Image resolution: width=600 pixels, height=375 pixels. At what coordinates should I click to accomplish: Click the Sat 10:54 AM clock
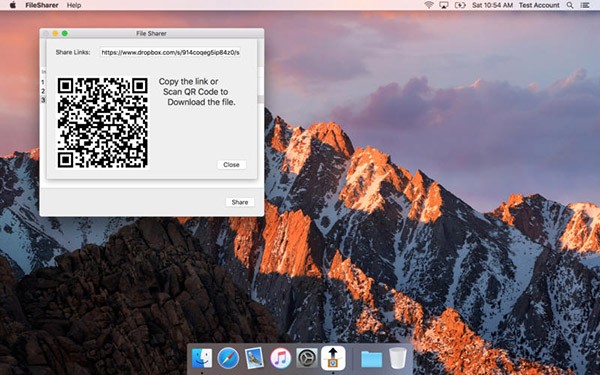pyautogui.click(x=492, y=5)
